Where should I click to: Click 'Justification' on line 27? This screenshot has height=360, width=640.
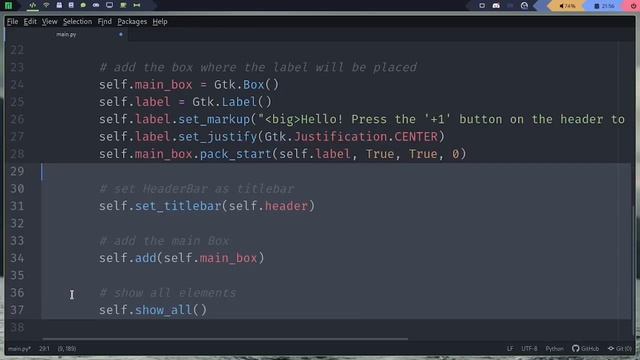340,136
